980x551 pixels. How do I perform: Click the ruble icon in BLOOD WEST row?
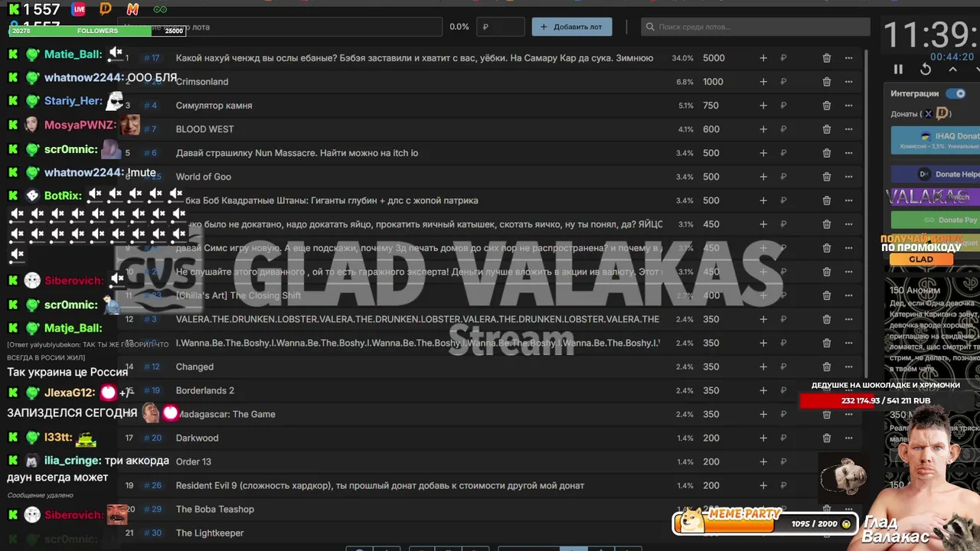click(783, 129)
